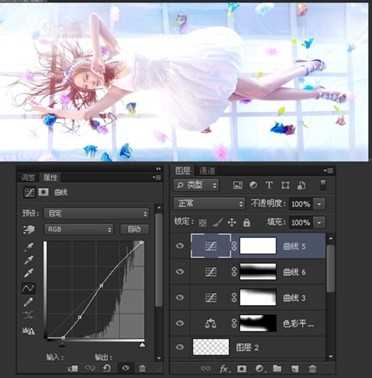The image size is (372, 378).
Task: Open the curves preset dropdown
Action: [x=96, y=213]
